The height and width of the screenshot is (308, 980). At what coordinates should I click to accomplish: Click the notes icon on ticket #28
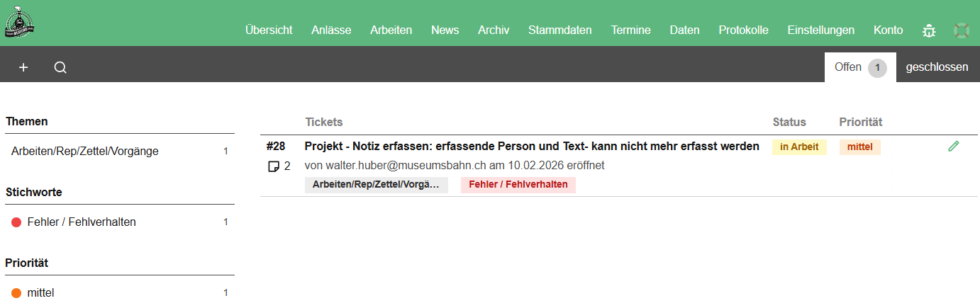tap(274, 166)
